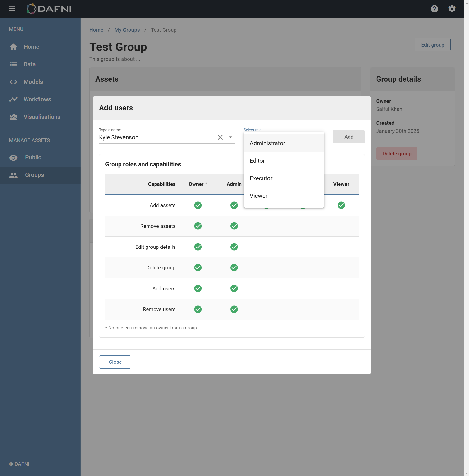The image size is (469, 476).
Task: Expand the name dropdown arrow
Action: point(230,137)
